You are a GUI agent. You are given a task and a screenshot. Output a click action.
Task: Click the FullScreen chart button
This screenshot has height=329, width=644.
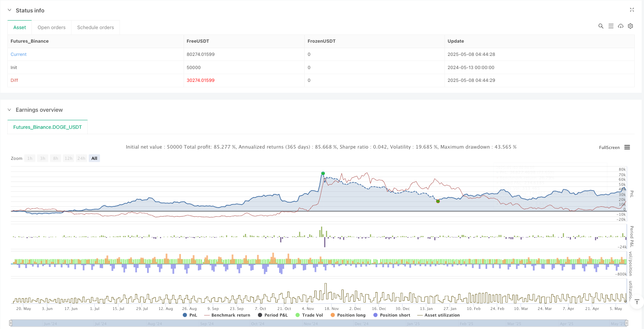[x=609, y=147]
